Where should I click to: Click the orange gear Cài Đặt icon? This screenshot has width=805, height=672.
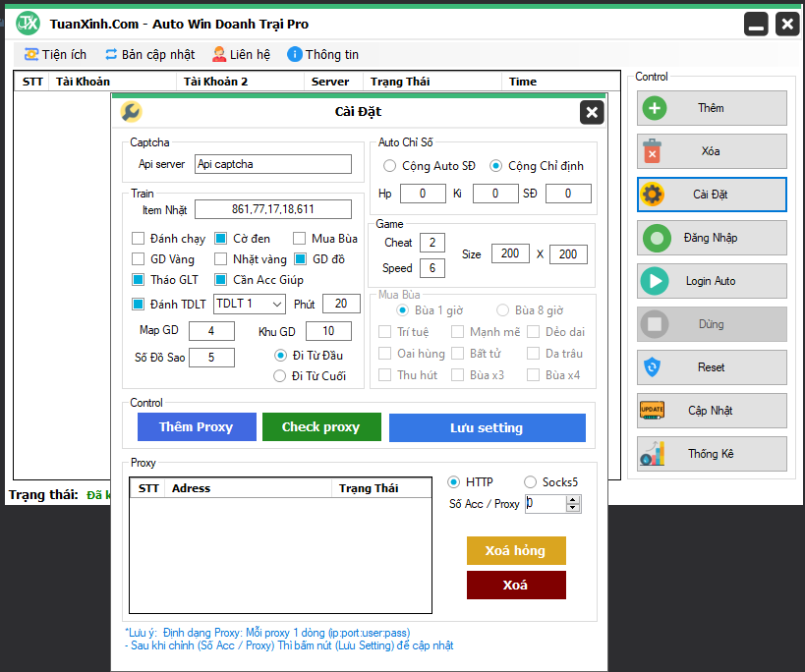click(653, 195)
